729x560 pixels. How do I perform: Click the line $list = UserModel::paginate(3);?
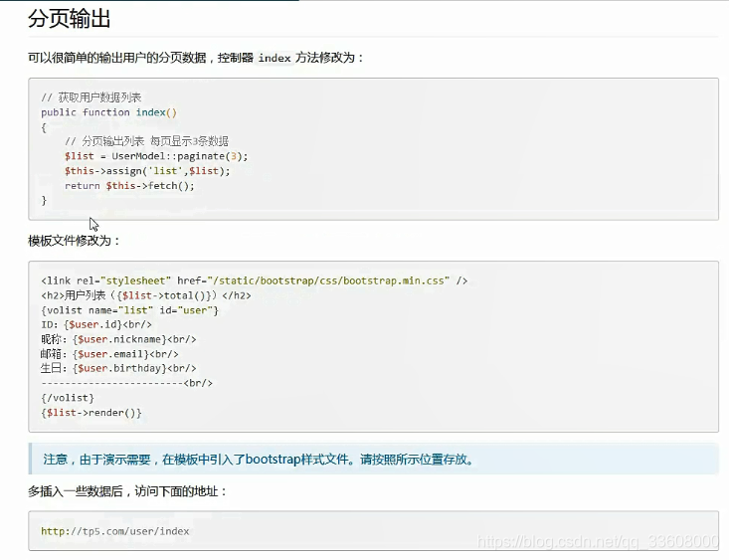pyautogui.click(x=156, y=156)
